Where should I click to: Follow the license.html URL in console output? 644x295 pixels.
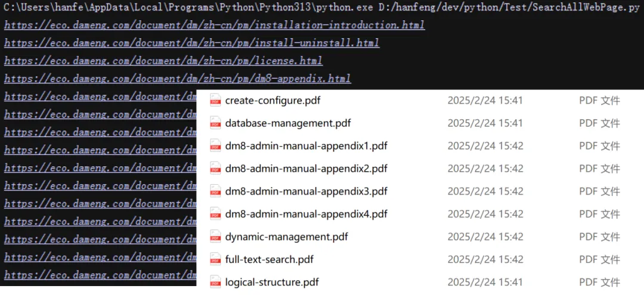click(x=163, y=61)
